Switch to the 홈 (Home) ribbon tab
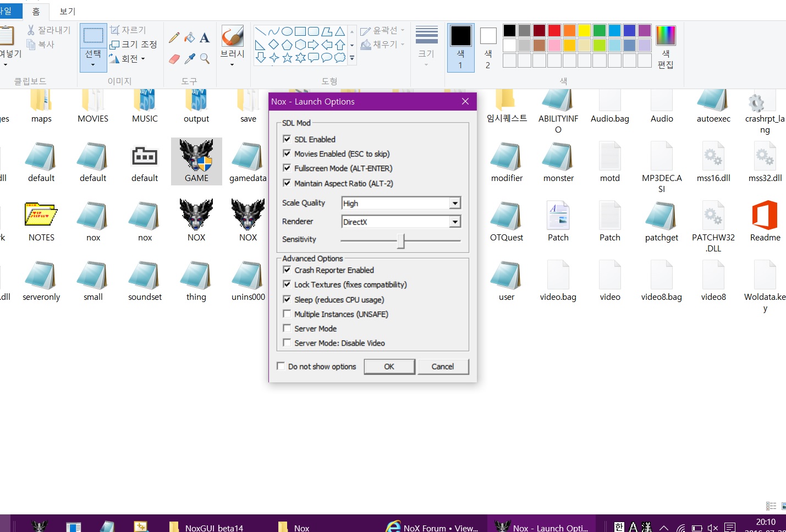The width and height of the screenshot is (786, 532). tap(36, 11)
